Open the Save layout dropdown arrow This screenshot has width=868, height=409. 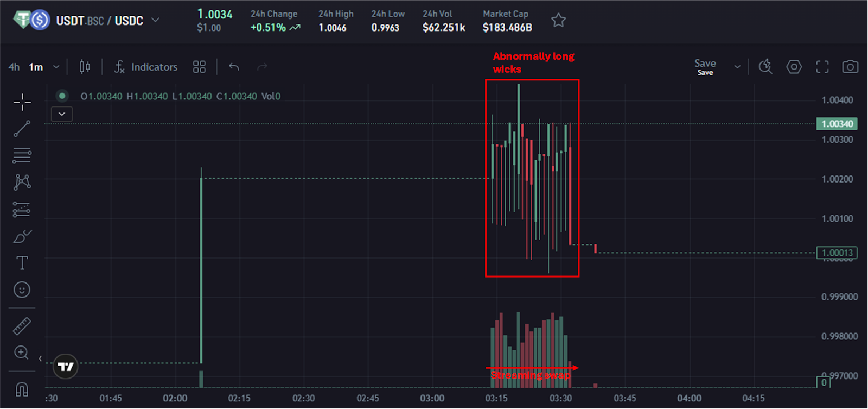737,67
